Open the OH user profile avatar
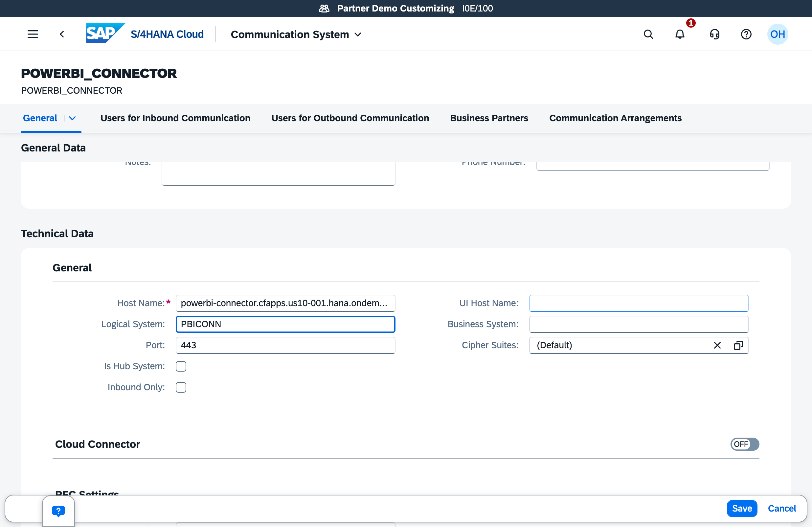Image resolution: width=812 pixels, height=527 pixels. coord(778,34)
